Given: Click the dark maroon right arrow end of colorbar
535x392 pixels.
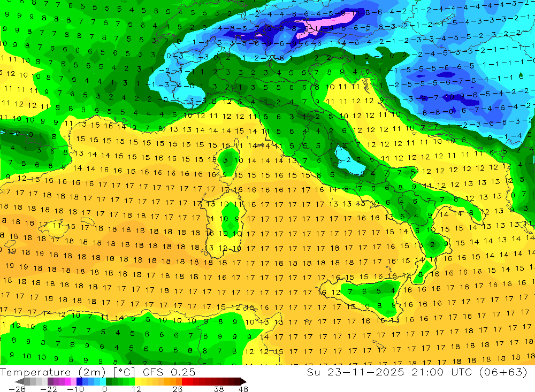Looking at the screenshot, I should pyautogui.click(x=243, y=381).
